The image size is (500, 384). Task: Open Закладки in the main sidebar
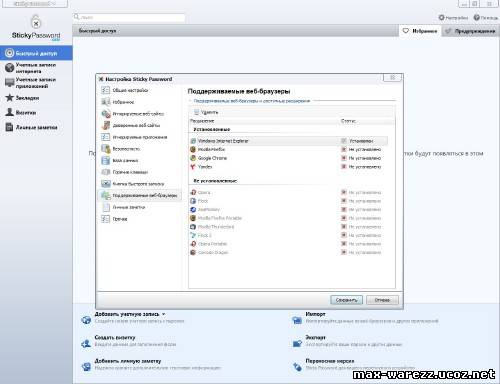pyautogui.click(x=36, y=98)
